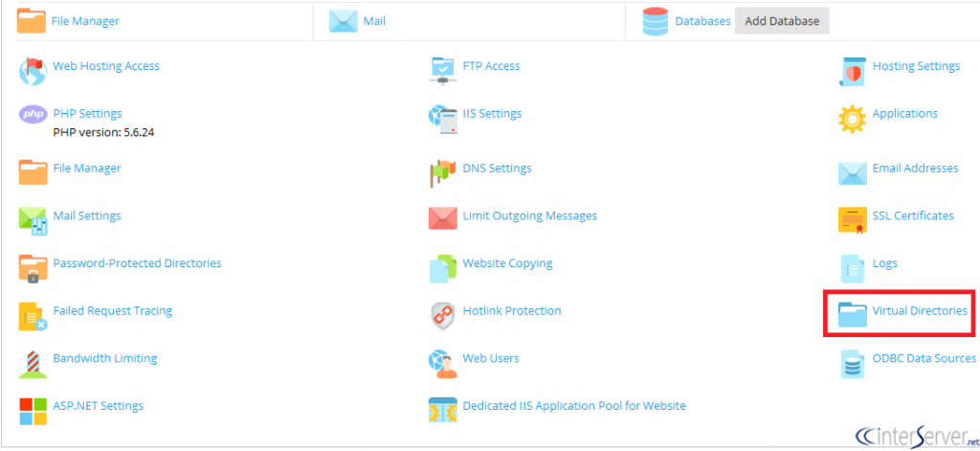Open the Databases link
The height and width of the screenshot is (451, 980).
pyautogui.click(x=702, y=21)
